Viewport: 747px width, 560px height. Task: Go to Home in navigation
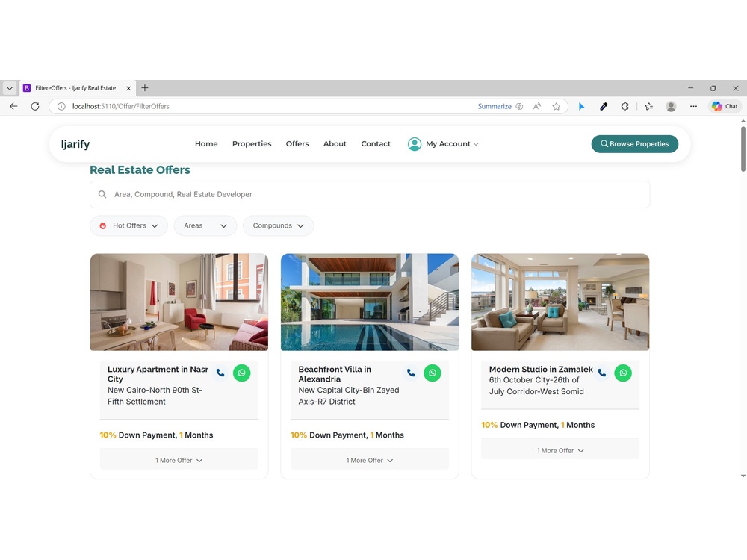click(x=206, y=144)
